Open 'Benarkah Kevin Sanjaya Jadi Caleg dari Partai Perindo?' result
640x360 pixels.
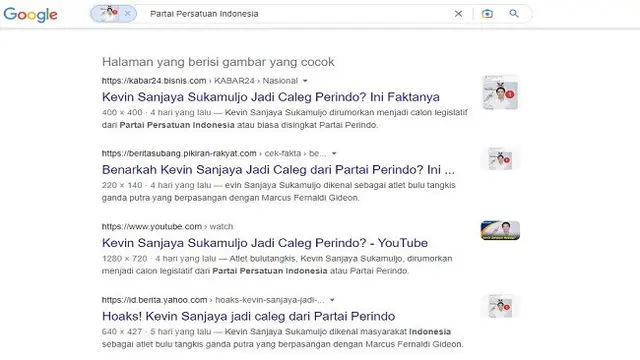pyautogui.click(x=278, y=169)
